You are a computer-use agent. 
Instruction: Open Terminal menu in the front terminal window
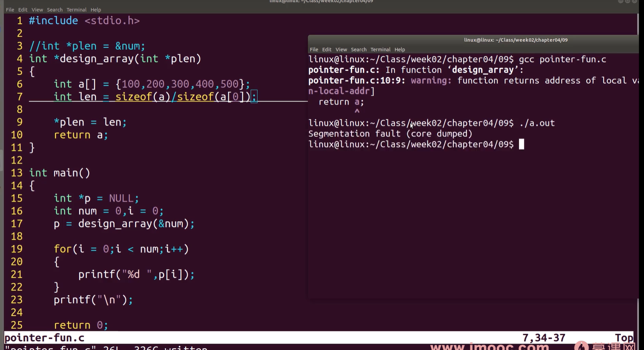tap(380, 50)
